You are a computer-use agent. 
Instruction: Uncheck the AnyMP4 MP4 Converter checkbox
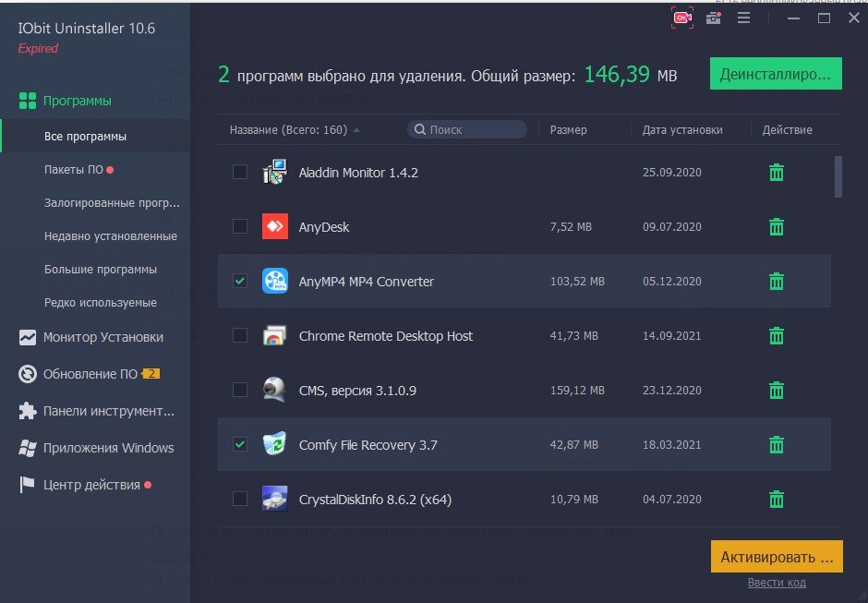click(x=240, y=281)
